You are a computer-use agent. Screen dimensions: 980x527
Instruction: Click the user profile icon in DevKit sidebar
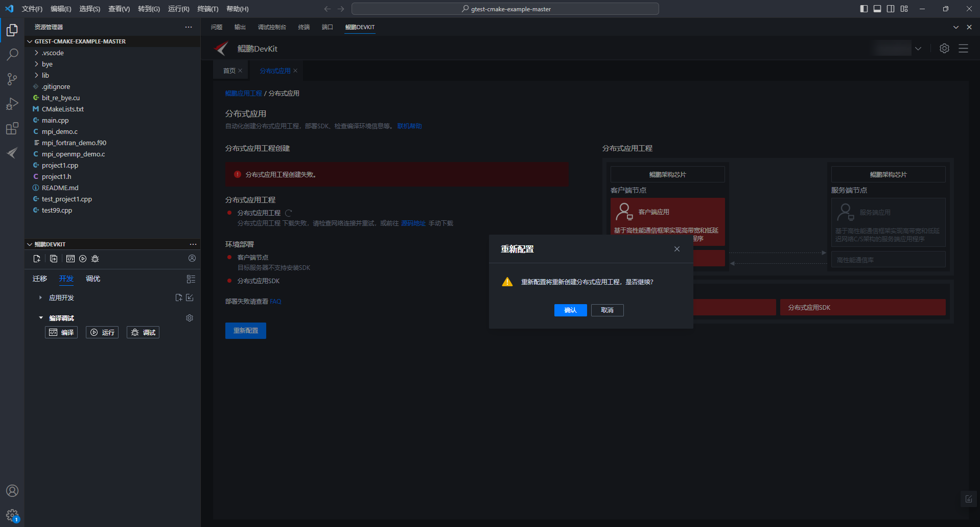pos(192,258)
